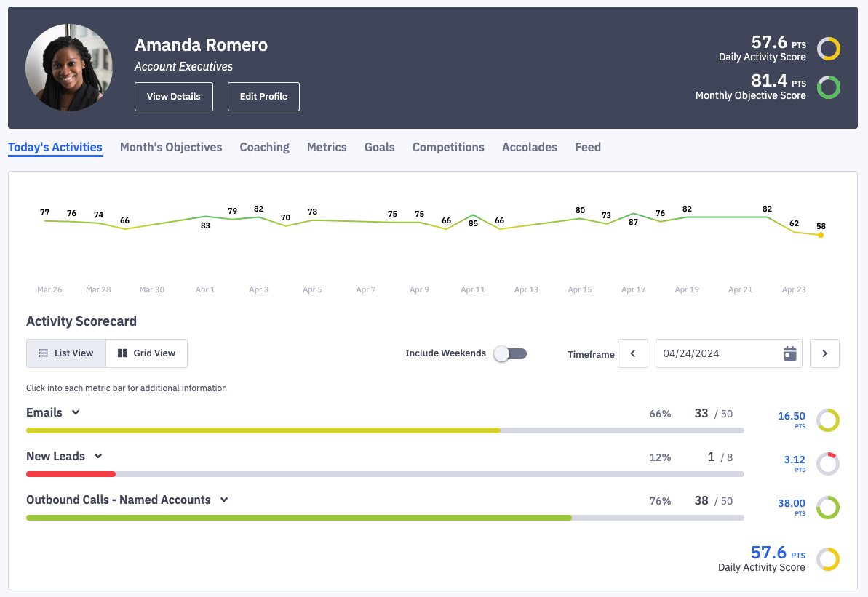Advance to next timeframe with right arrow
This screenshot has height=597, width=868.
[x=824, y=353]
